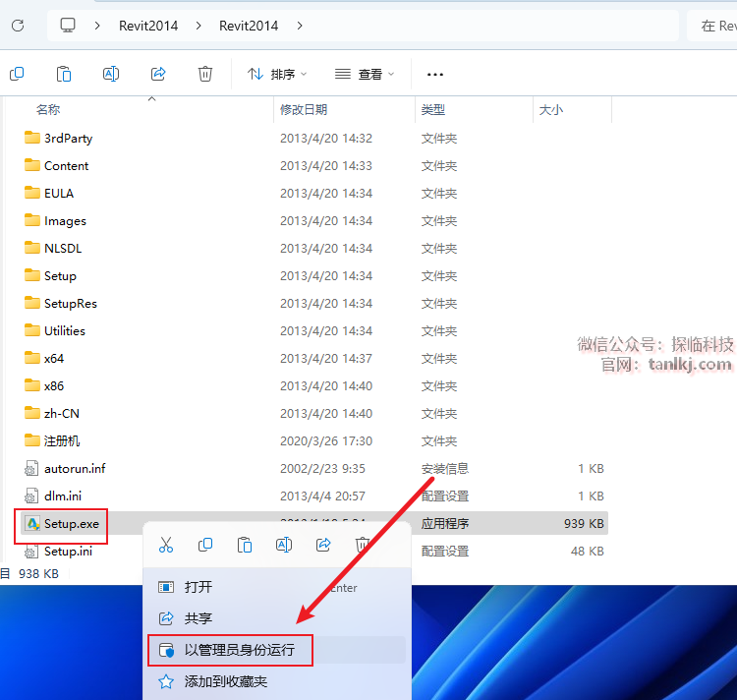Choose the Cut scissors icon in context menu
The height and width of the screenshot is (700, 737).
[166, 545]
